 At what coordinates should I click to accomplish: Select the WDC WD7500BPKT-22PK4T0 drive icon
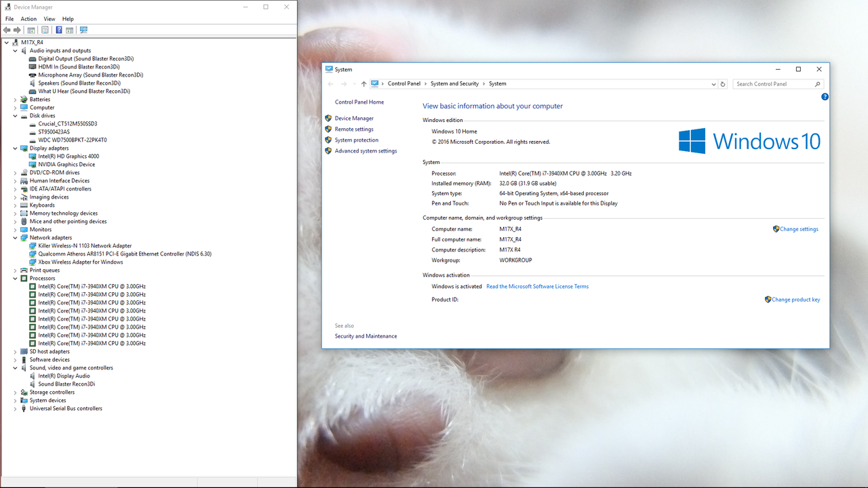click(x=33, y=140)
